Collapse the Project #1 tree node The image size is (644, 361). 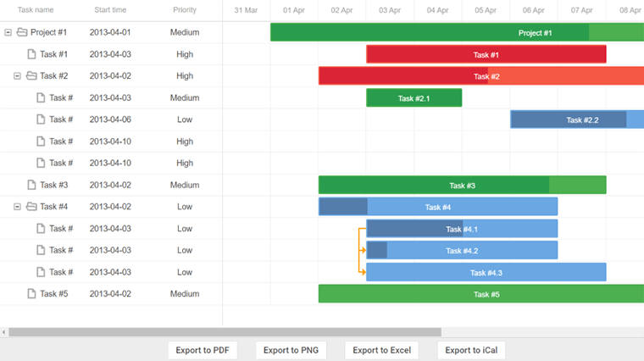pyautogui.click(x=8, y=33)
